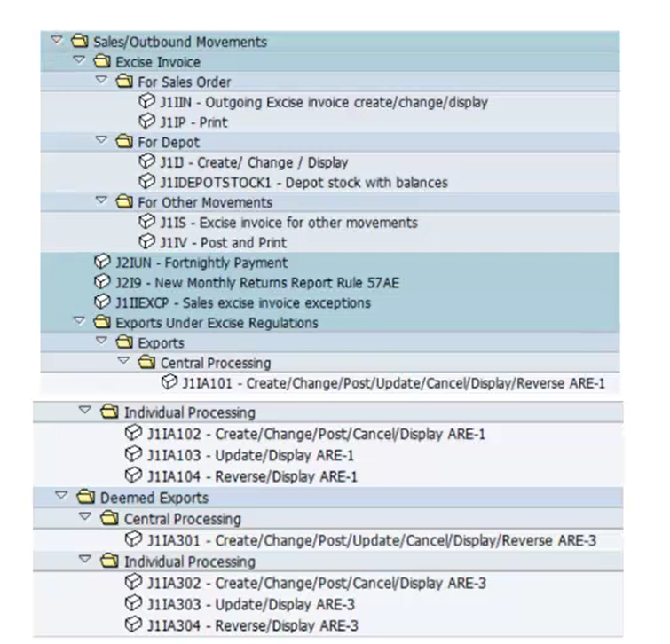
Task: Select the Excise Invoice folder label
Action: tap(158, 62)
